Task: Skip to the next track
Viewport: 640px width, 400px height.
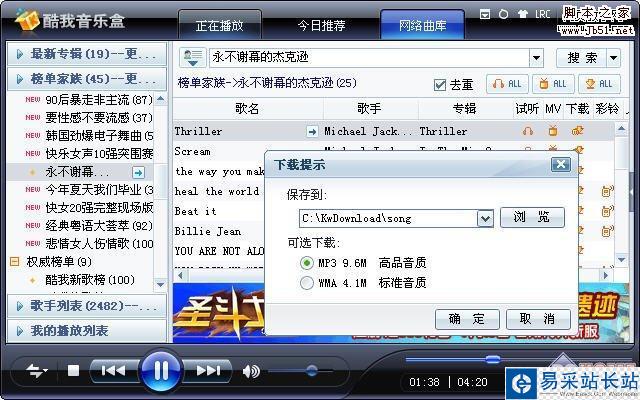Action: click(207, 370)
